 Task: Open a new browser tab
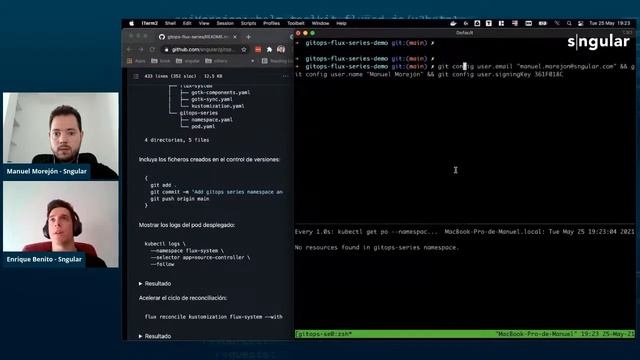coord(248,37)
